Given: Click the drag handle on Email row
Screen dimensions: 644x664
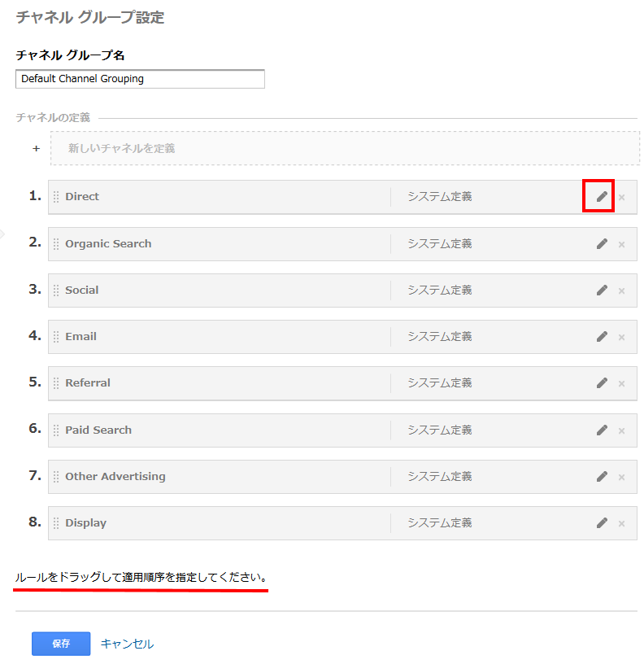Looking at the screenshot, I should pos(56,337).
